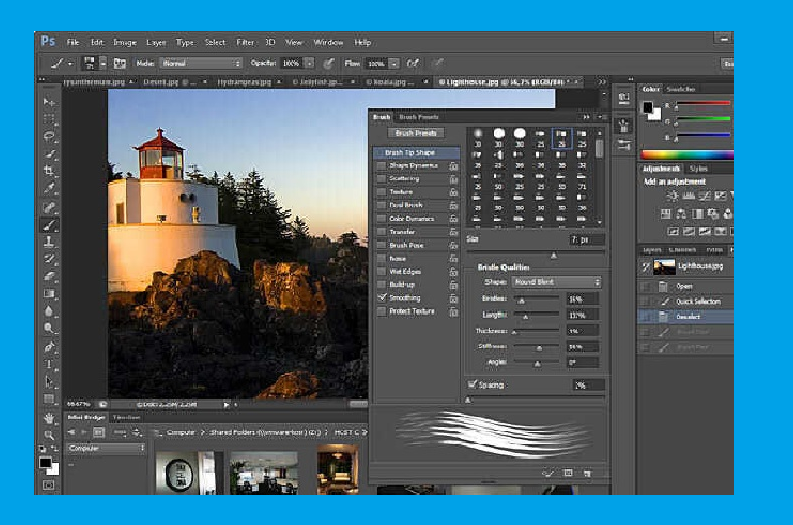Viewport: 793px width, 525px height.
Task: Click the brush Size input field
Action: pyautogui.click(x=587, y=240)
